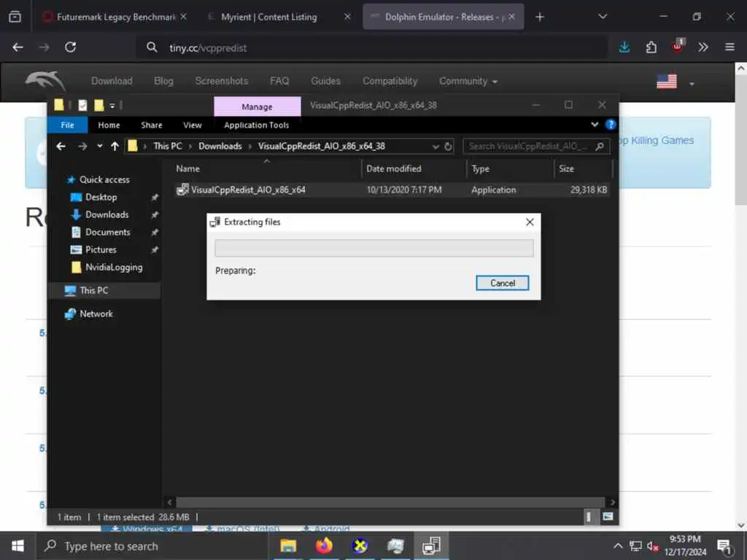The height and width of the screenshot is (560, 747).
Task: Open the File tab in Explorer
Action: [x=67, y=125]
